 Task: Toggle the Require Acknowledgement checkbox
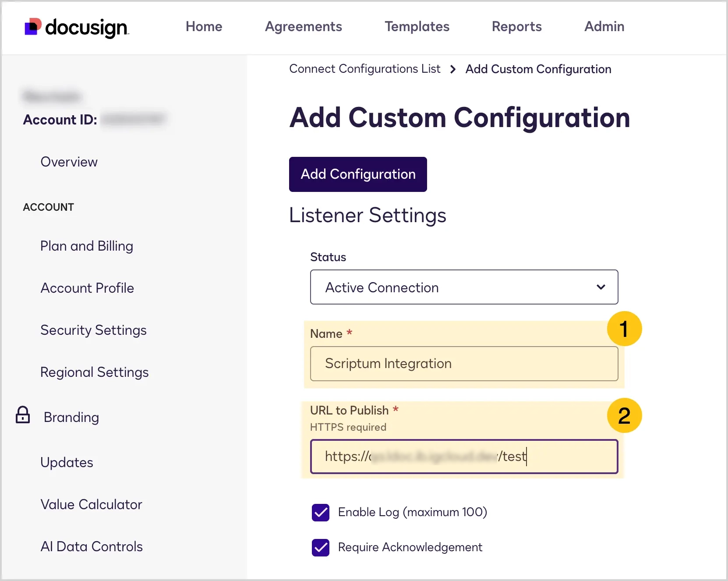(321, 548)
